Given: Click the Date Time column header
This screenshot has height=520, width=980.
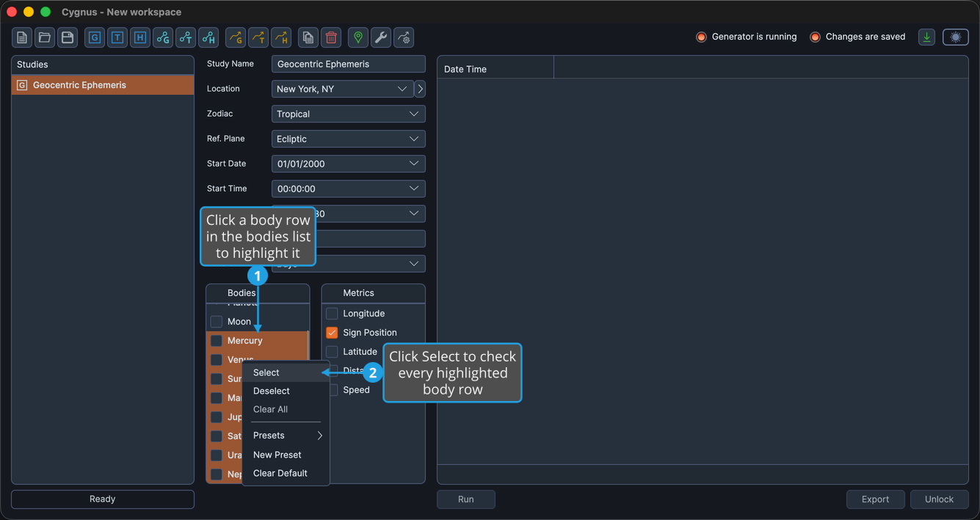Looking at the screenshot, I should click(x=496, y=69).
